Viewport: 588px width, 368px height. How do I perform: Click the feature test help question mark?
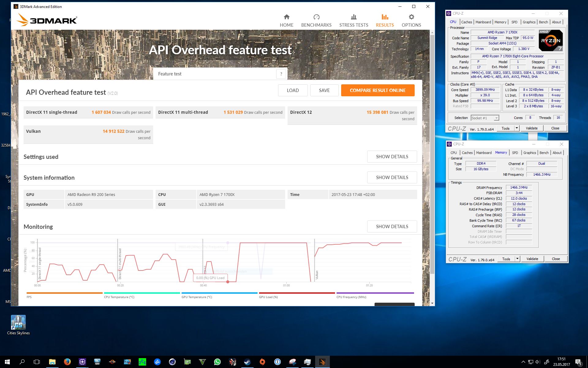click(x=281, y=74)
